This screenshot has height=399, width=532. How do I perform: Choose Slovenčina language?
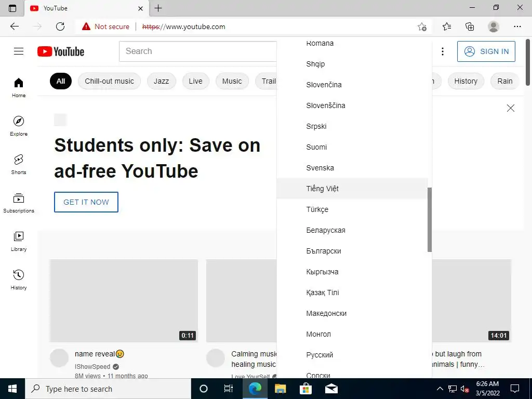[x=352, y=85]
